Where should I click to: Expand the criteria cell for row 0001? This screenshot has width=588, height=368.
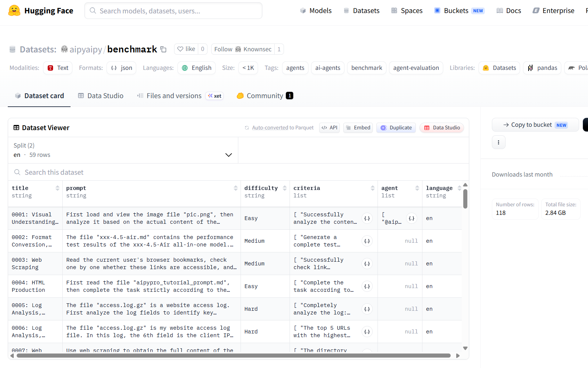tap(367, 219)
